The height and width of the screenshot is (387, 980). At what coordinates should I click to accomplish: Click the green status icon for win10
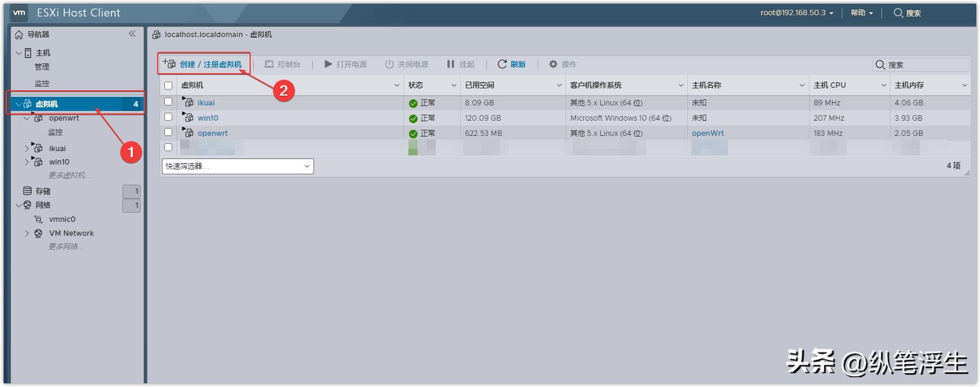pyautogui.click(x=413, y=118)
